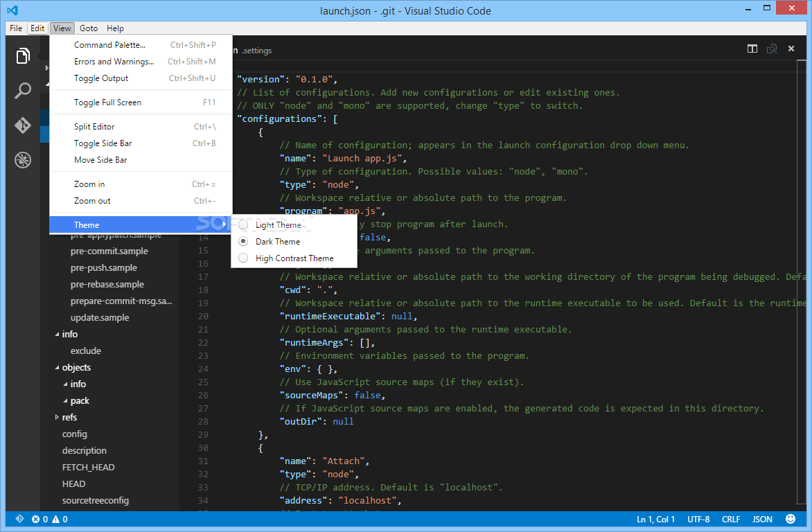Open the HEAD file in the tree
The height and width of the screenshot is (532, 812).
click(x=73, y=484)
